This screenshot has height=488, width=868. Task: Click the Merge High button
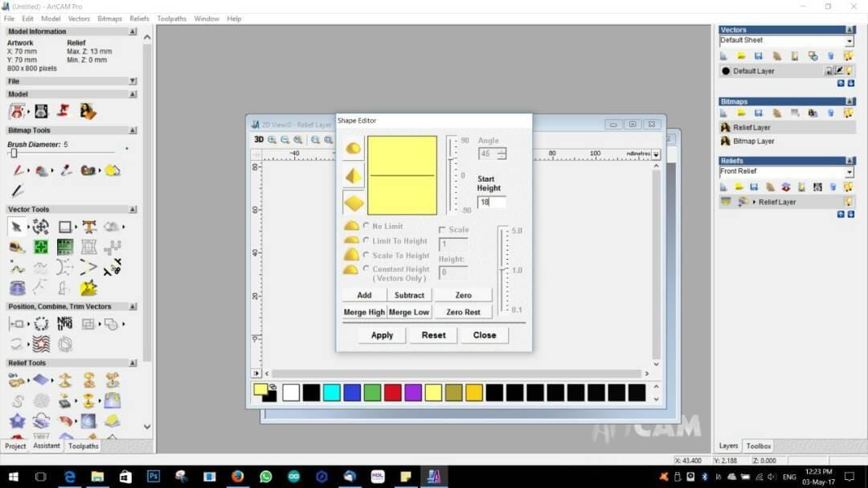click(364, 312)
